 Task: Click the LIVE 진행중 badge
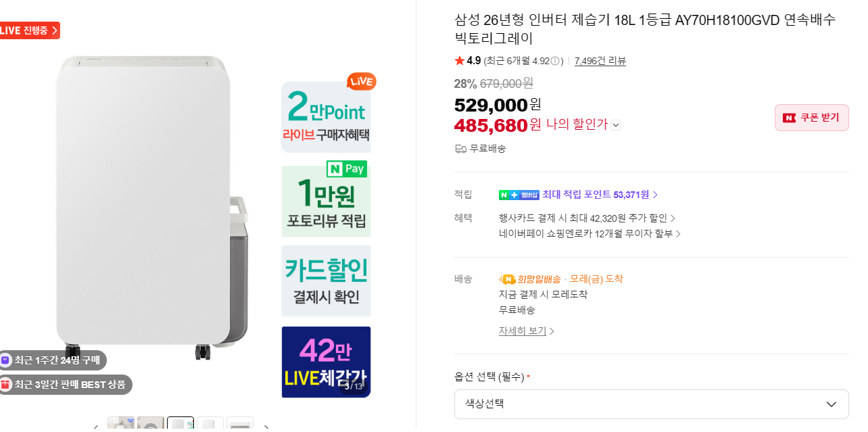28,30
